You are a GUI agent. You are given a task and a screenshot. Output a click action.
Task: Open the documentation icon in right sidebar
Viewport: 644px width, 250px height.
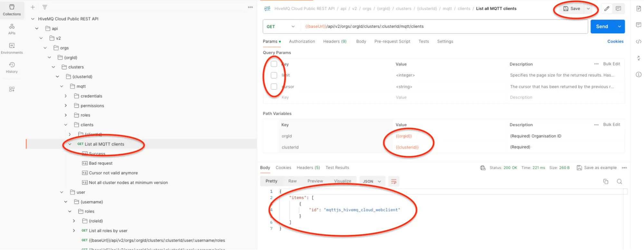point(639,9)
